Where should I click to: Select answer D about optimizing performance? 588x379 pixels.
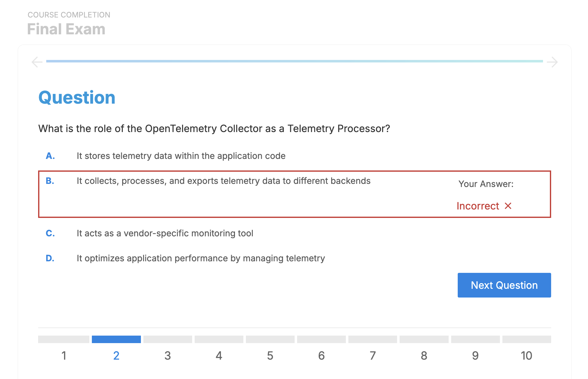(201, 258)
